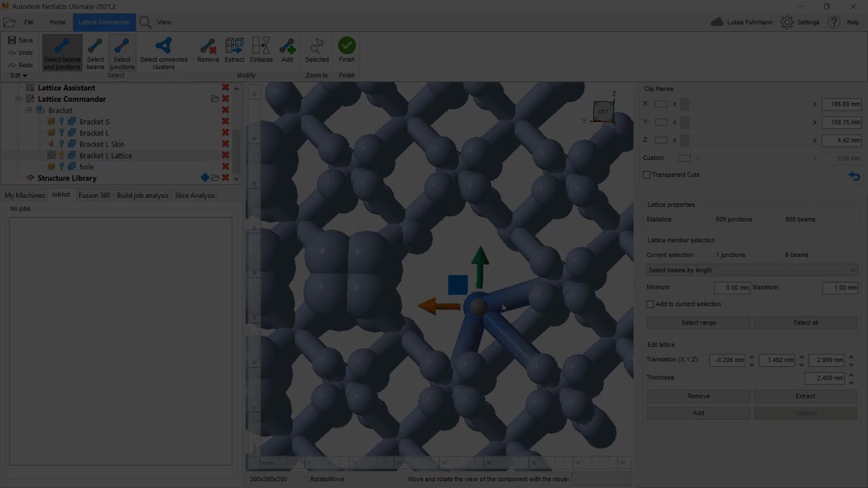Viewport: 868px width, 488px height.
Task: Open Build job analysis tab
Action: point(142,195)
